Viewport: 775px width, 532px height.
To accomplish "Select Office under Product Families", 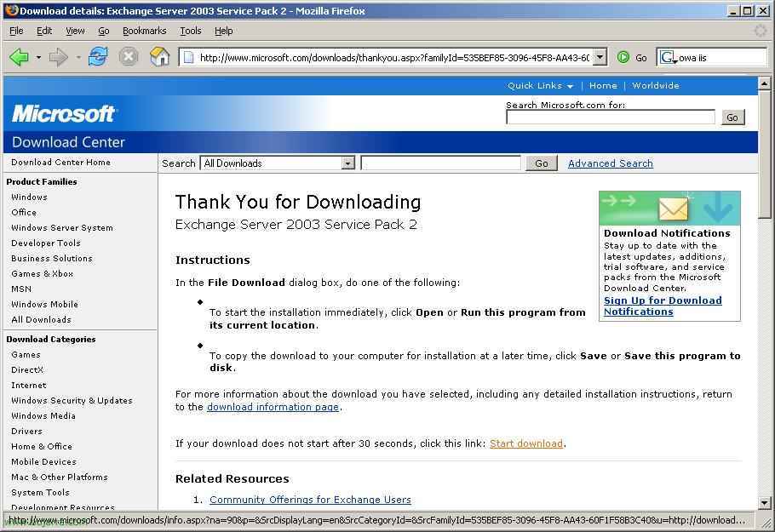I will 24,212.
